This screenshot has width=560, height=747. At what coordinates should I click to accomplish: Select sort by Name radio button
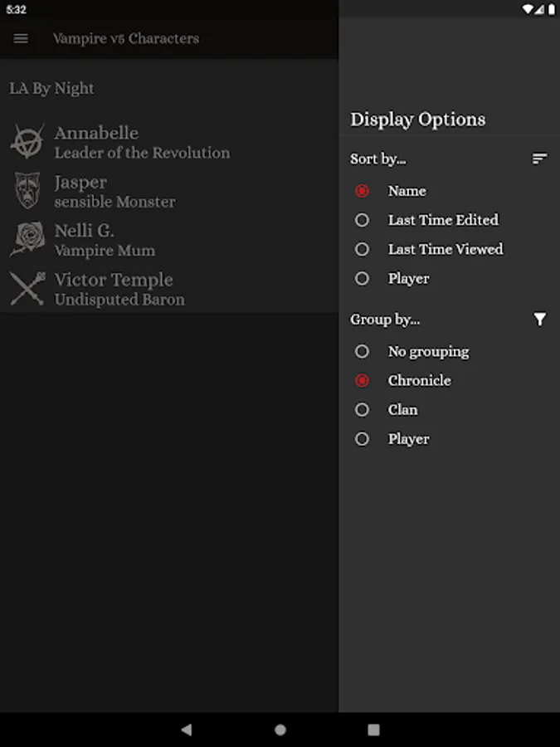coord(363,191)
